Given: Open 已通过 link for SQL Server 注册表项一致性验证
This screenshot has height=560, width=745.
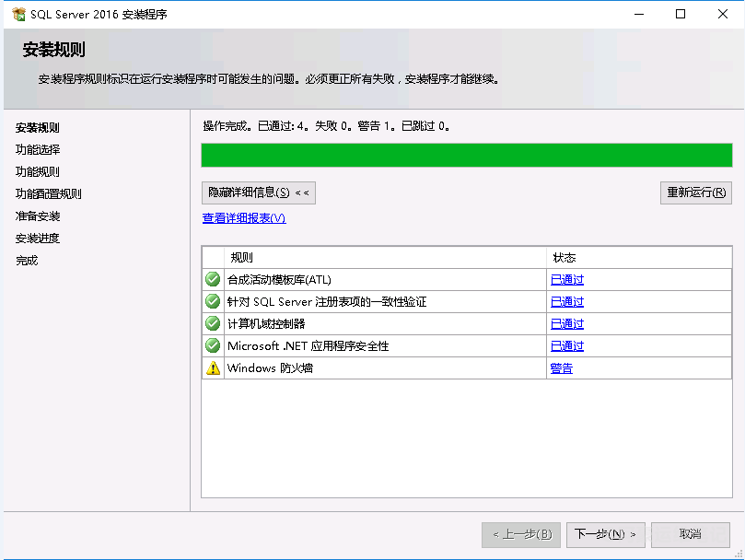Looking at the screenshot, I should tap(567, 301).
